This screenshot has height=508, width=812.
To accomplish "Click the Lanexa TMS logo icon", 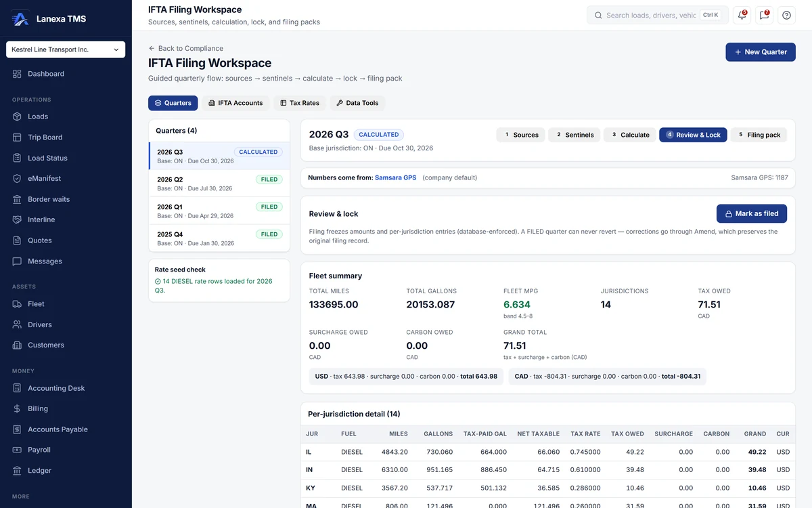I will click(20, 19).
